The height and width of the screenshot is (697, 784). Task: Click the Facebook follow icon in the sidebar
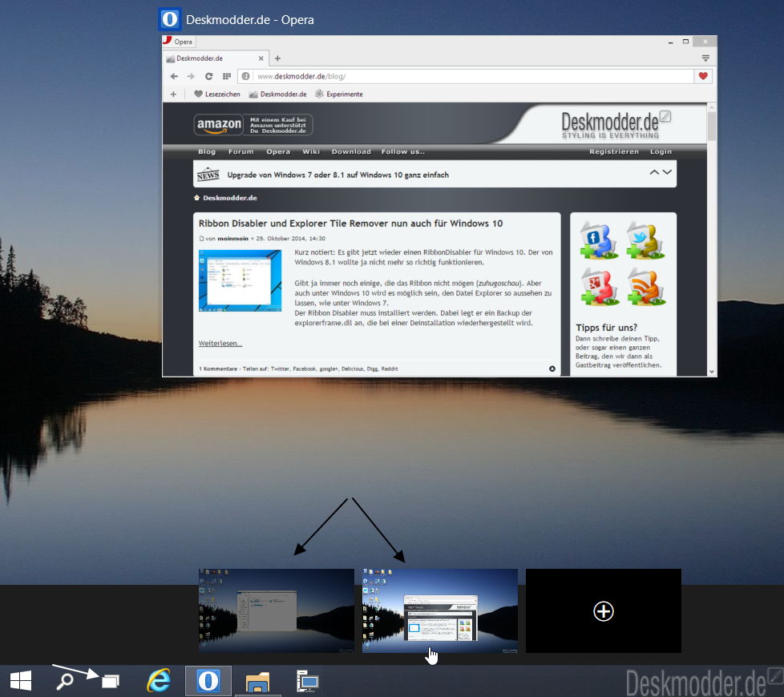(x=599, y=241)
